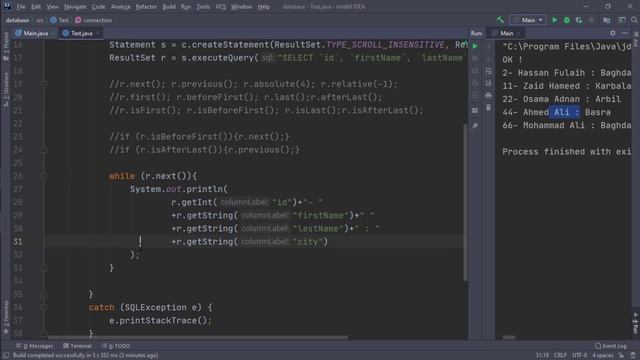Collapse the while loop fold marker
Screen dimensions: 640x360
44,176
